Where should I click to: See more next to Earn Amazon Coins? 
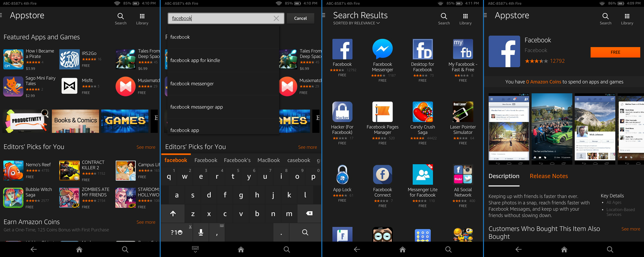coord(146,222)
